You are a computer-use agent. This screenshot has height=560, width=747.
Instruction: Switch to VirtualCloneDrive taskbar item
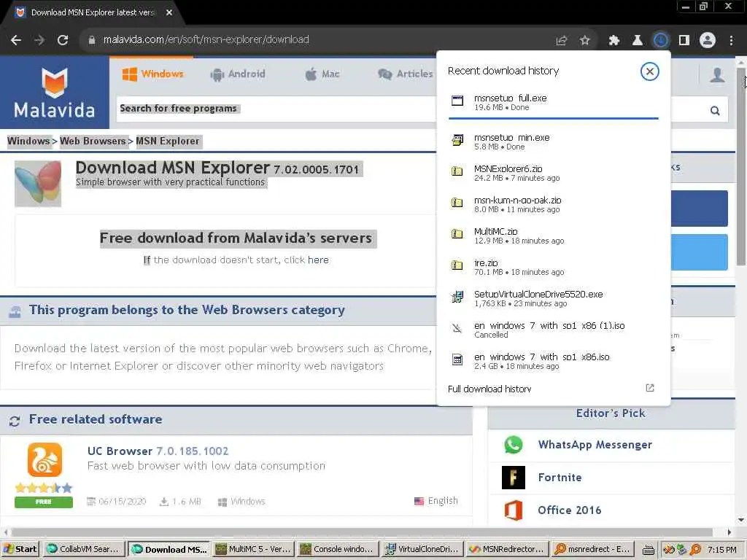[422, 549]
